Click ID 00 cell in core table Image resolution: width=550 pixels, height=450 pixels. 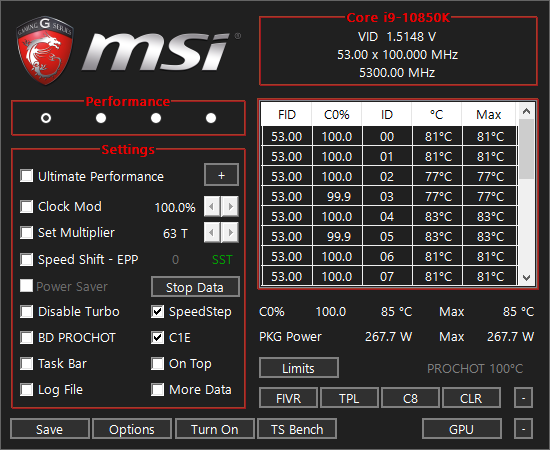click(x=387, y=136)
